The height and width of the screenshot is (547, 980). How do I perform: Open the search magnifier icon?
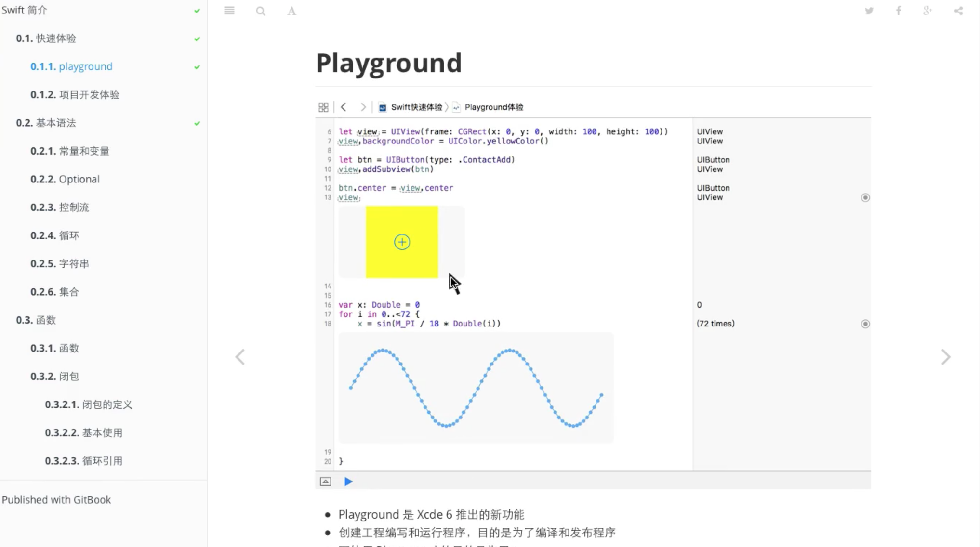click(261, 11)
